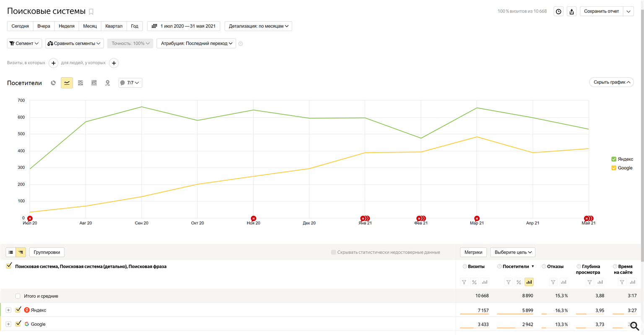Open the map chart view icon
The height and width of the screenshot is (335, 644).
(108, 83)
